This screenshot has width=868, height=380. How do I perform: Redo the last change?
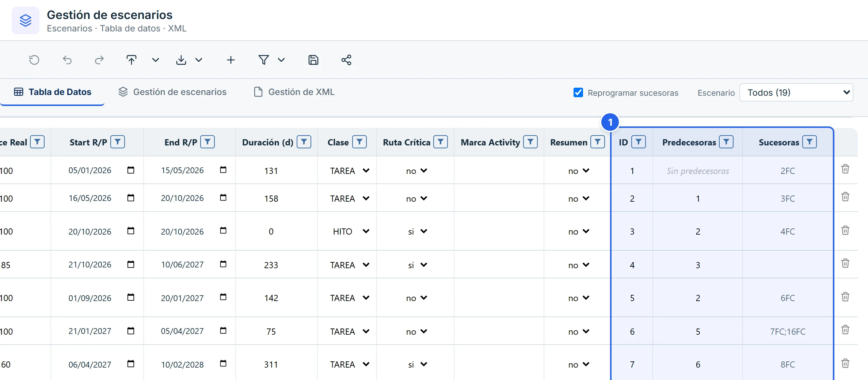coord(99,60)
